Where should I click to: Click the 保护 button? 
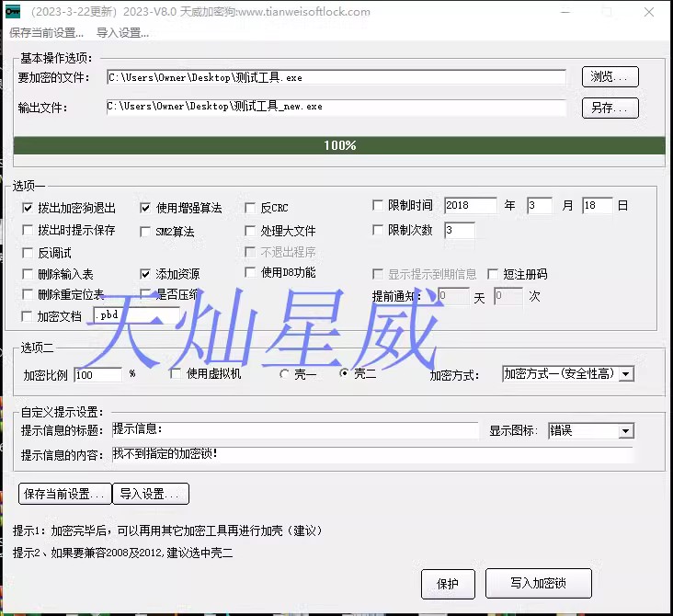(448, 584)
